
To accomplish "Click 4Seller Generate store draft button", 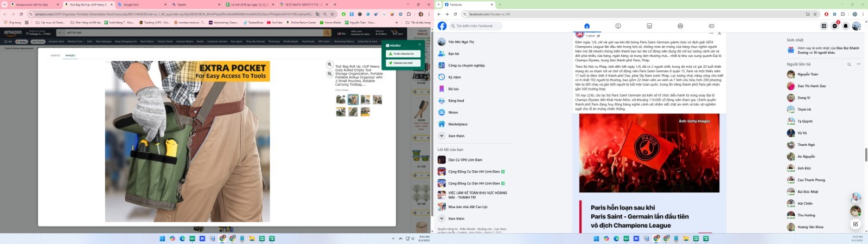I will (x=403, y=63).
